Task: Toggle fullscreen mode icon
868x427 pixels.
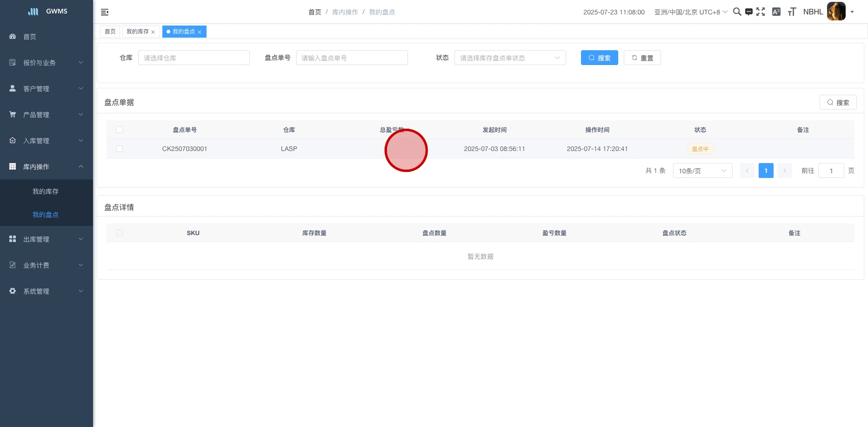Action: [761, 12]
